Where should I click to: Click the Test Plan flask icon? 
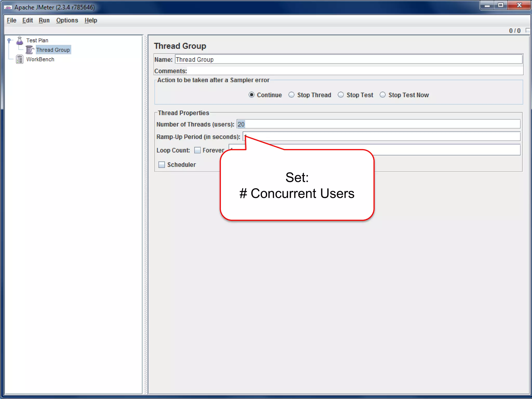20,40
